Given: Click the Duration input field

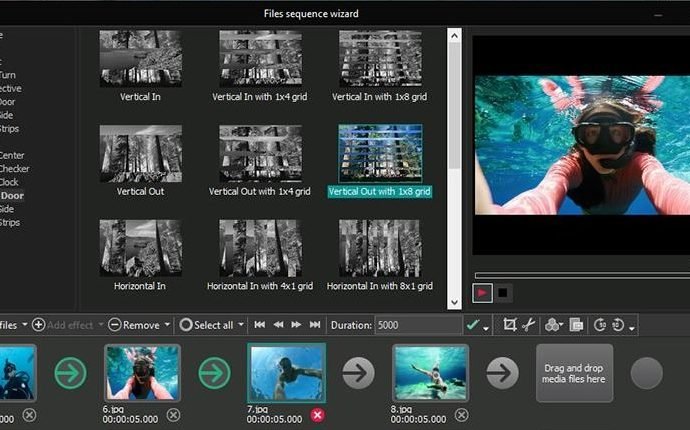Looking at the screenshot, I should (x=418, y=325).
